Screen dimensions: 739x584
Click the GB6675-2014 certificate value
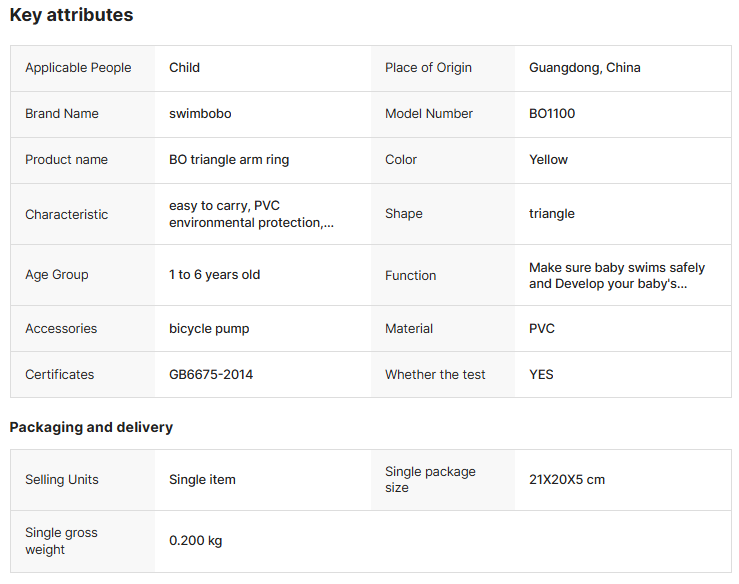tap(211, 375)
